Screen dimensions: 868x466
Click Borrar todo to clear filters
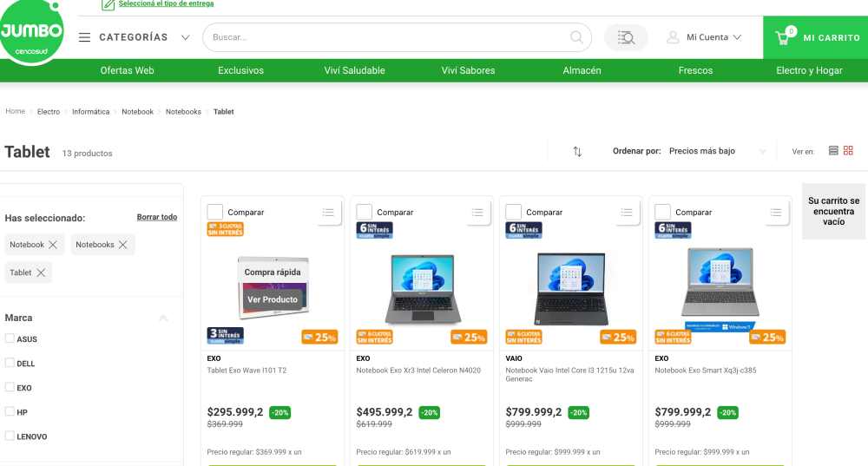tap(156, 217)
